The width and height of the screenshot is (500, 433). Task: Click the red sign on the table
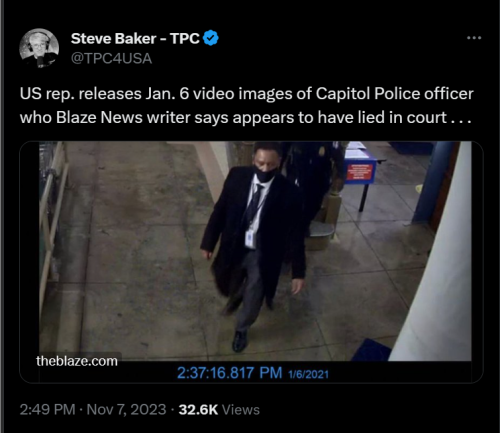(360, 171)
